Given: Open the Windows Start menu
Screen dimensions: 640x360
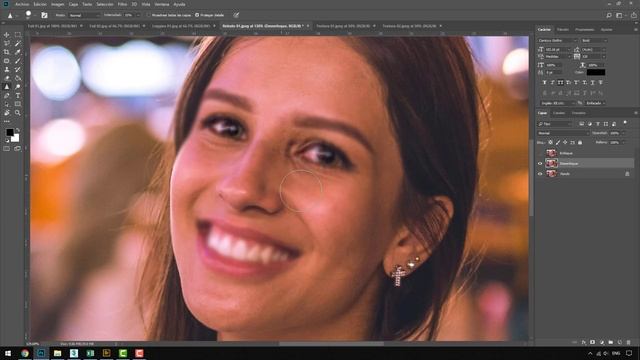Looking at the screenshot, I should pyautogui.click(x=8, y=353).
